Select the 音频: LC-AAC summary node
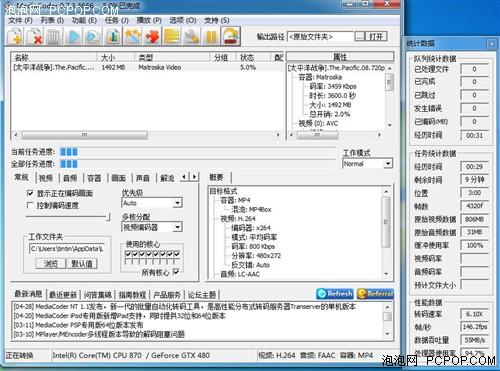 [x=240, y=274]
